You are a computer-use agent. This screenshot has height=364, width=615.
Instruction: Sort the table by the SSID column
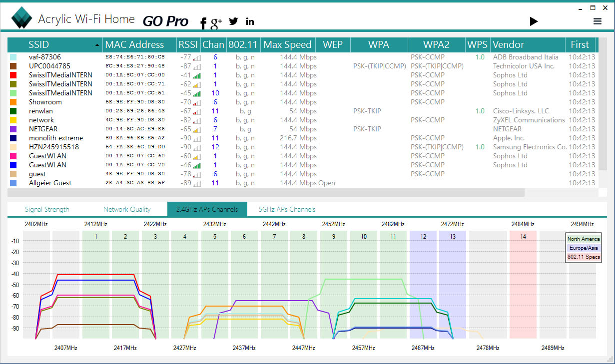tap(55, 44)
